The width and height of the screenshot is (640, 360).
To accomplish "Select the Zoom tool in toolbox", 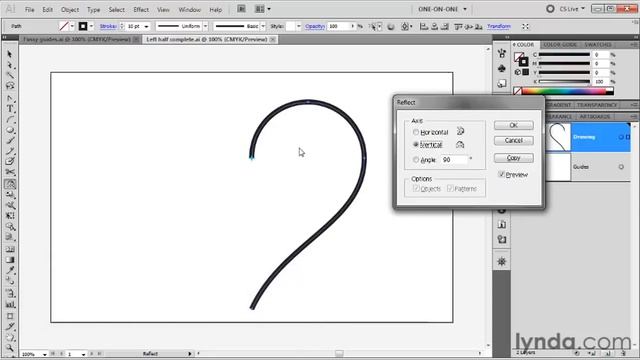I will point(10,348).
